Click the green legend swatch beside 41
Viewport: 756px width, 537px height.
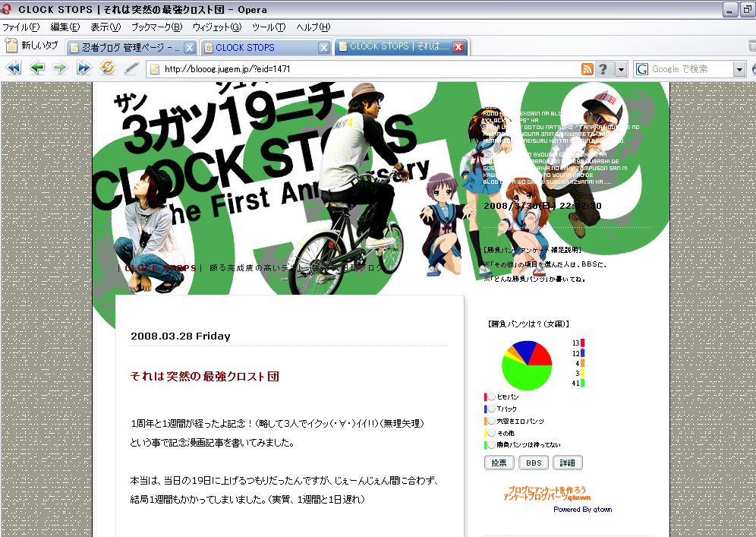pos(582,383)
